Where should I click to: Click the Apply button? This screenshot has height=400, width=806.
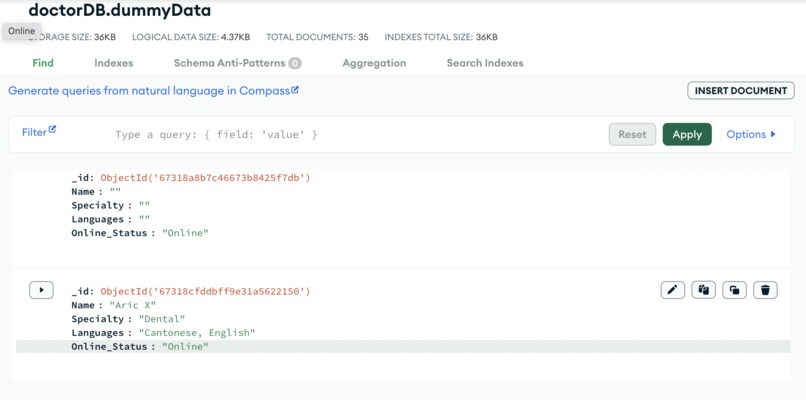687,134
